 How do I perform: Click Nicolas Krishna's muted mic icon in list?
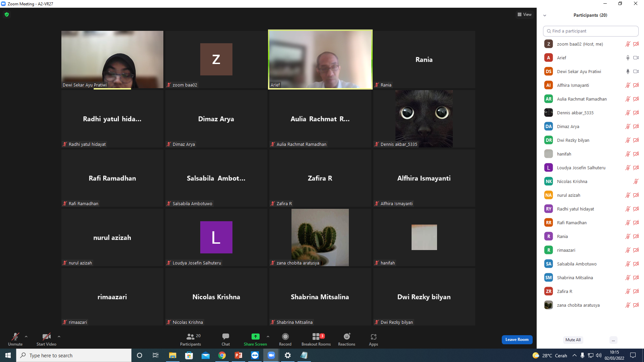coord(636,181)
